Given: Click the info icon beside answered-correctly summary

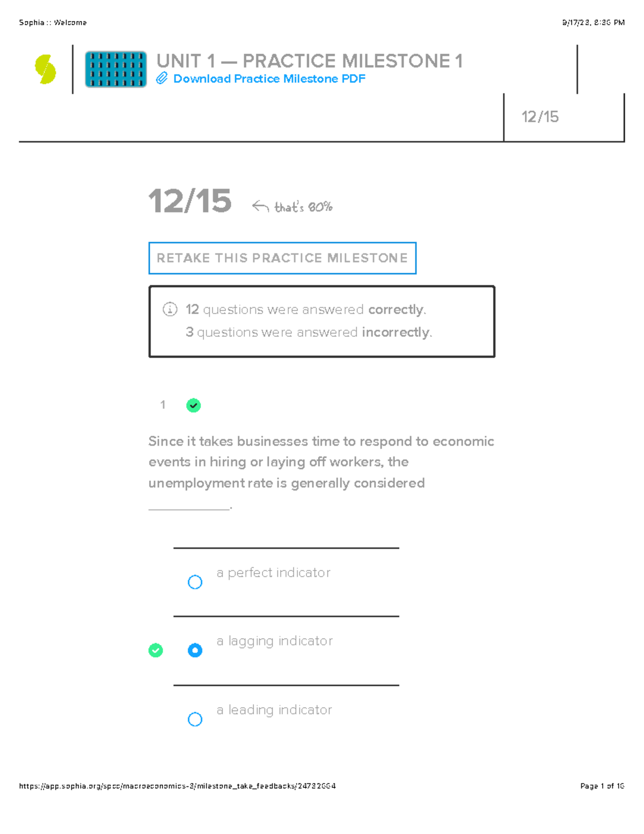Looking at the screenshot, I should (x=170, y=309).
